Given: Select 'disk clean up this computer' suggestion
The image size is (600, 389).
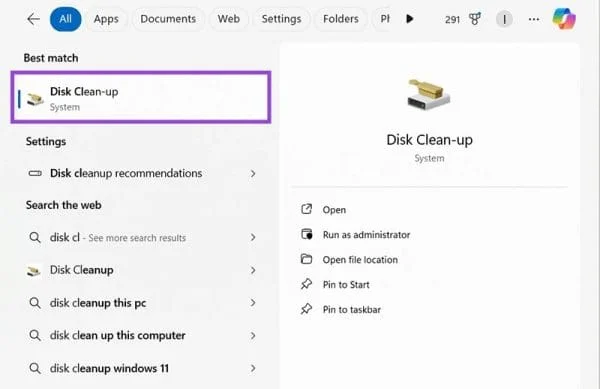Looking at the screenshot, I should tap(117, 335).
